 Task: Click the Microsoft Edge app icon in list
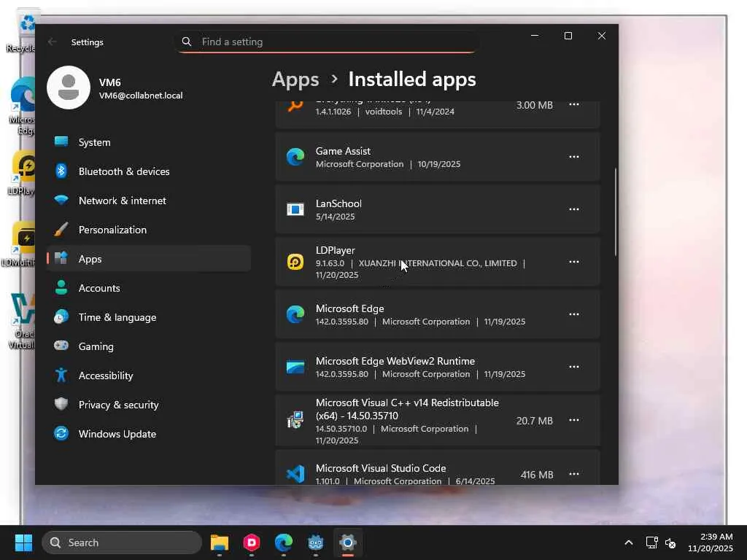pos(295,314)
